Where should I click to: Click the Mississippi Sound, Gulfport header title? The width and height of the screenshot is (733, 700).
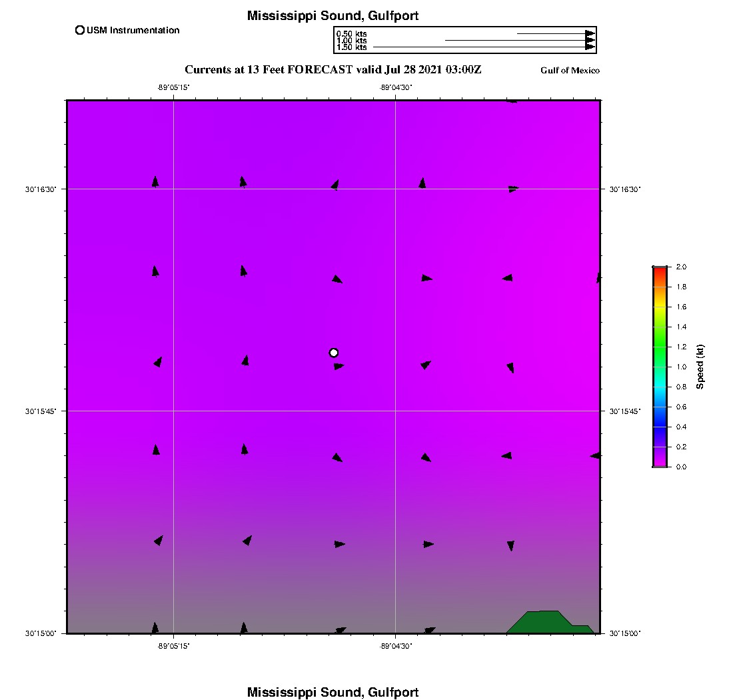pyautogui.click(x=333, y=16)
